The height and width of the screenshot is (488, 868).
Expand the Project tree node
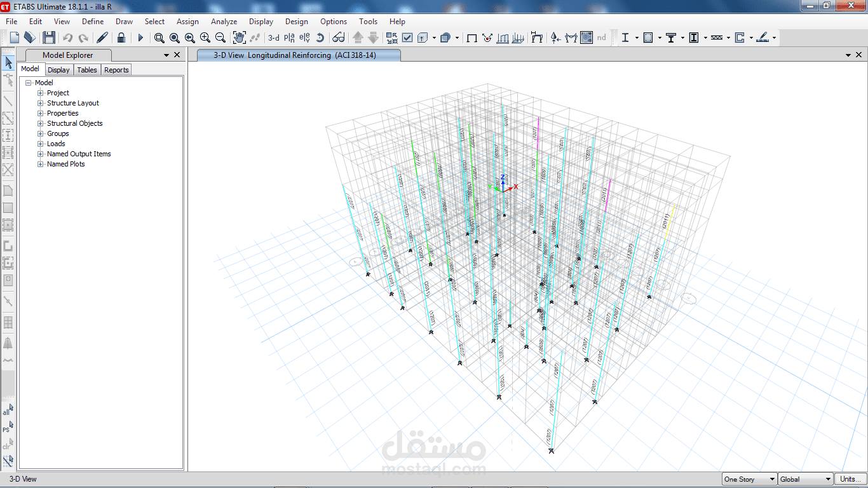click(x=41, y=93)
